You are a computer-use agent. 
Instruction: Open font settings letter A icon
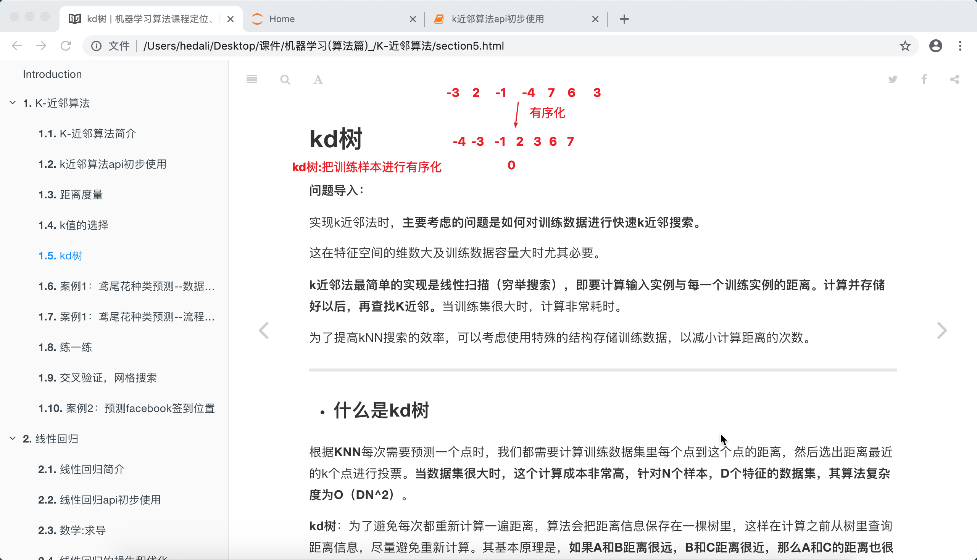(318, 80)
